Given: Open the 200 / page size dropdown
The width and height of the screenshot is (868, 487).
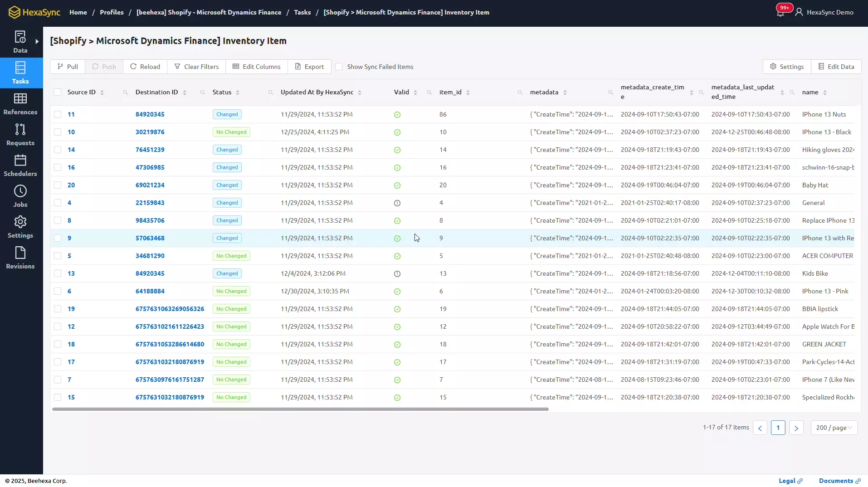Looking at the screenshot, I should pos(834,428).
